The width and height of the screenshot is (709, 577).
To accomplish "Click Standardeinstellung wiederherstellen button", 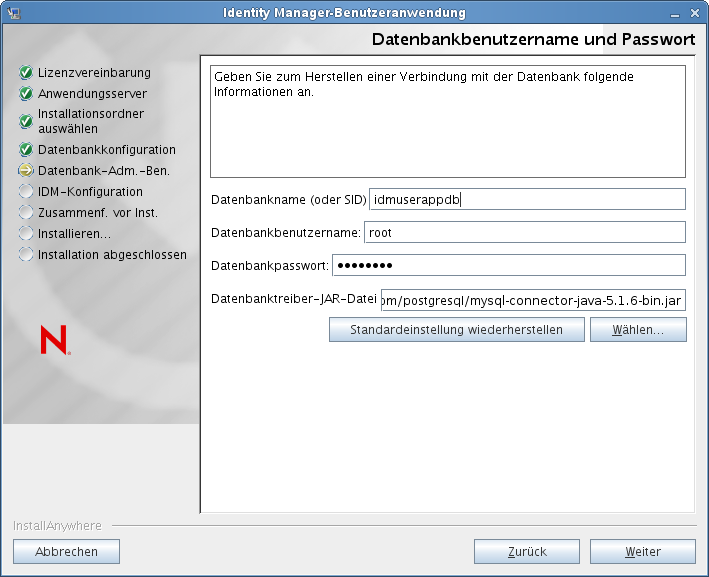I will [x=457, y=330].
